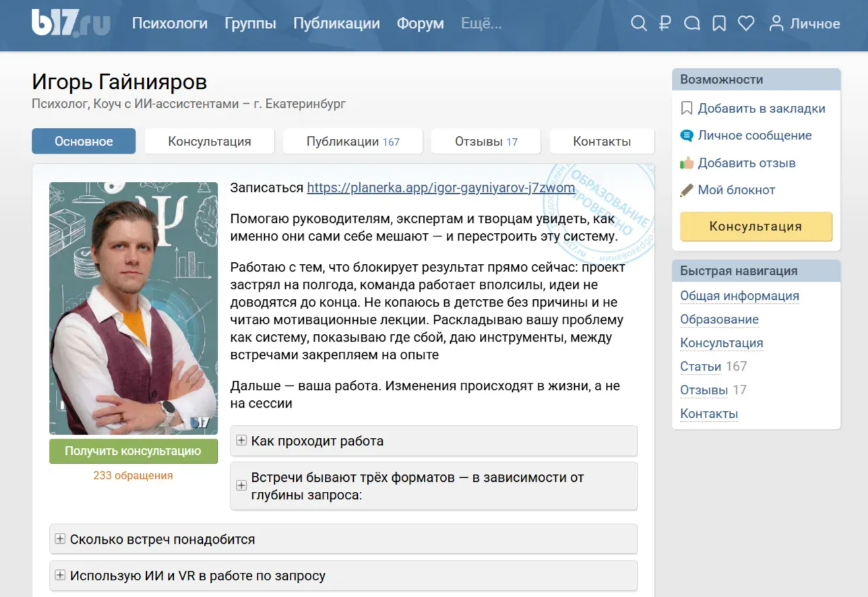Open Личное user account menu
Viewport: 868px width, 597px height.
pos(805,24)
